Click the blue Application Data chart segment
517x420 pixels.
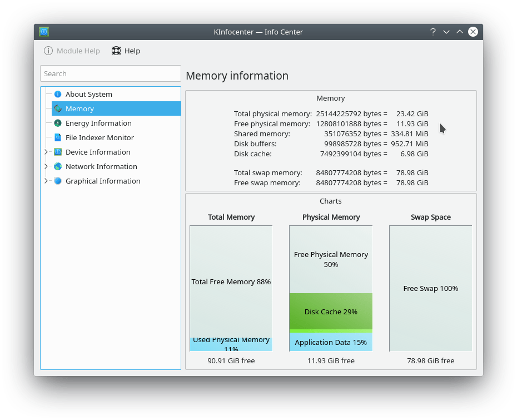pos(331,342)
